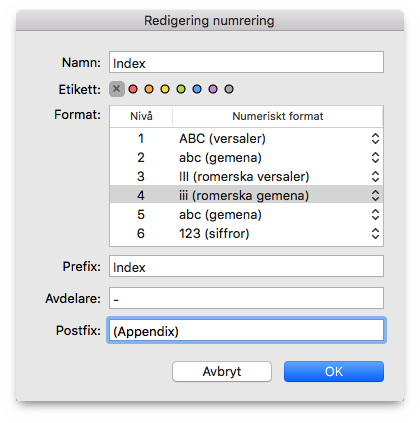Open format dropdown for level 2 abc (gemena)
Image resolution: width=420 pixels, height=423 pixels.
375,158
